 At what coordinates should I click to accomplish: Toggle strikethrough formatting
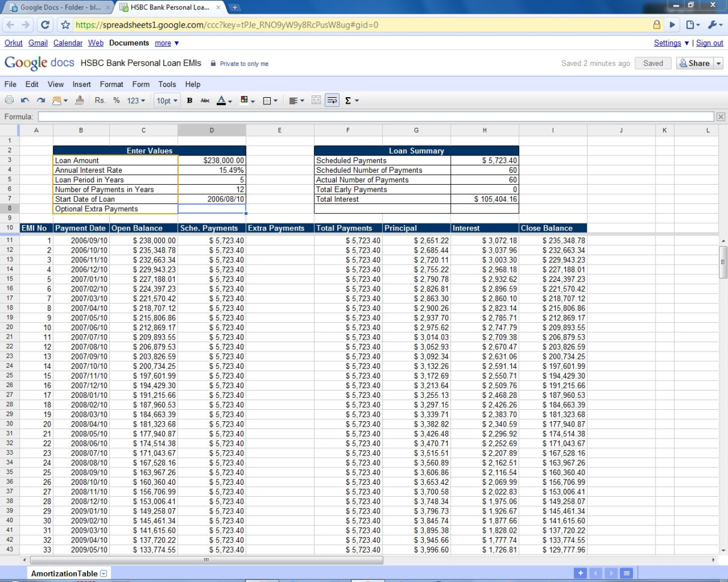click(206, 100)
